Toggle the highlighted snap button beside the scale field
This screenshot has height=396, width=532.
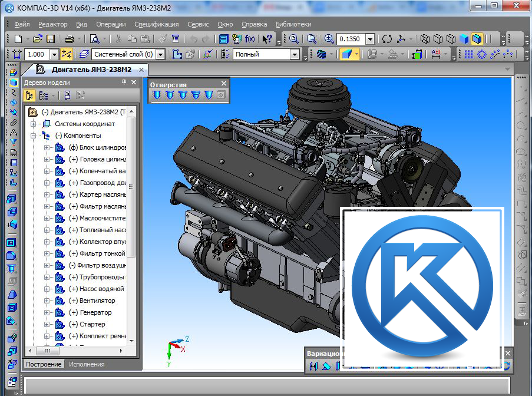click(67, 54)
